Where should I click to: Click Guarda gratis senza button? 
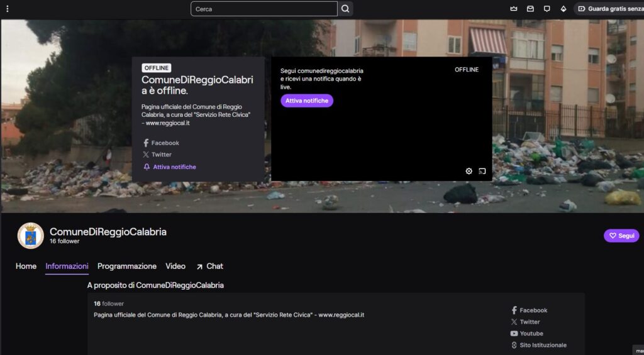pyautogui.click(x=609, y=9)
